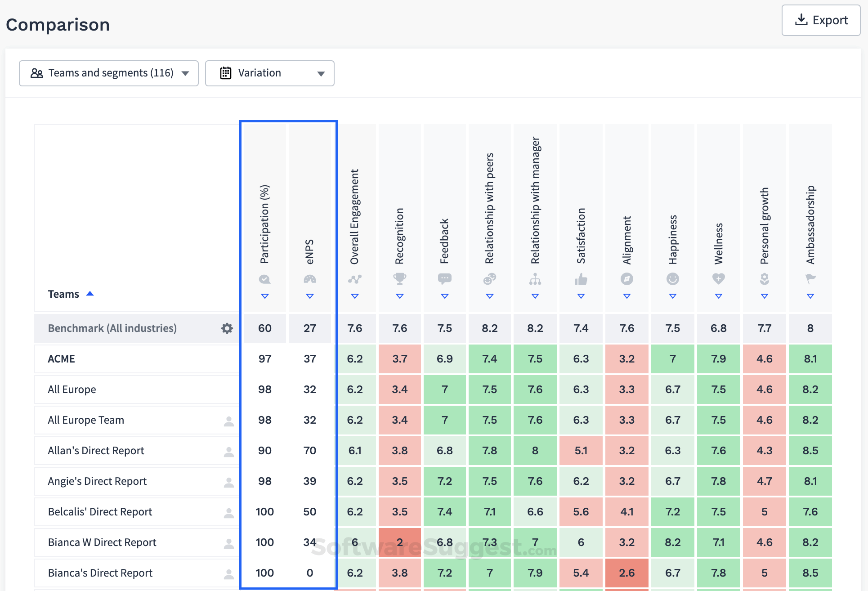Open Teams and segments dropdown
The image size is (868, 591).
click(x=109, y=73)
